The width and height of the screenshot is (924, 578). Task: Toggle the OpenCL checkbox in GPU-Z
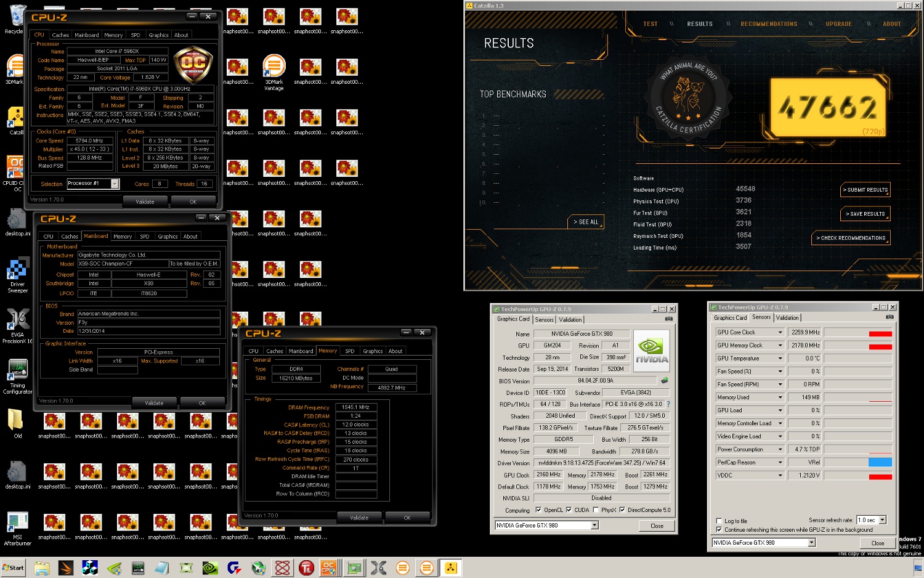(538, 510)
